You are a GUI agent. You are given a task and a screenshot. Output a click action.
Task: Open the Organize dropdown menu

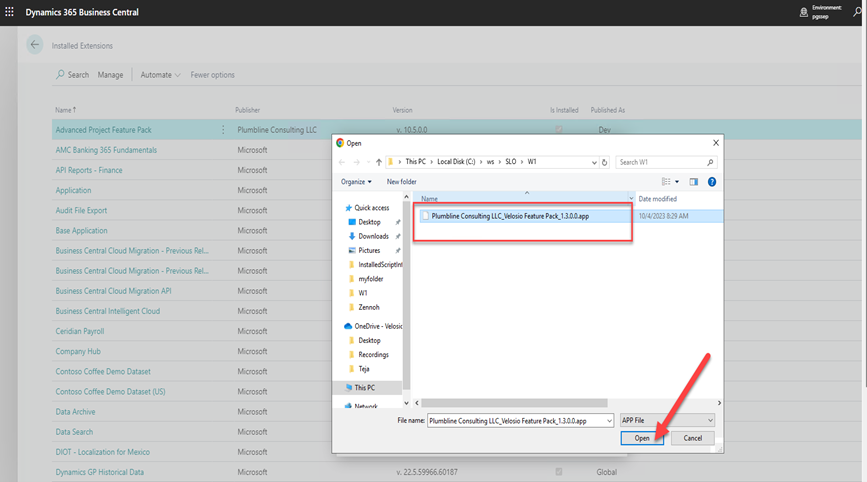pyautogui.click(x=356, y=182)
